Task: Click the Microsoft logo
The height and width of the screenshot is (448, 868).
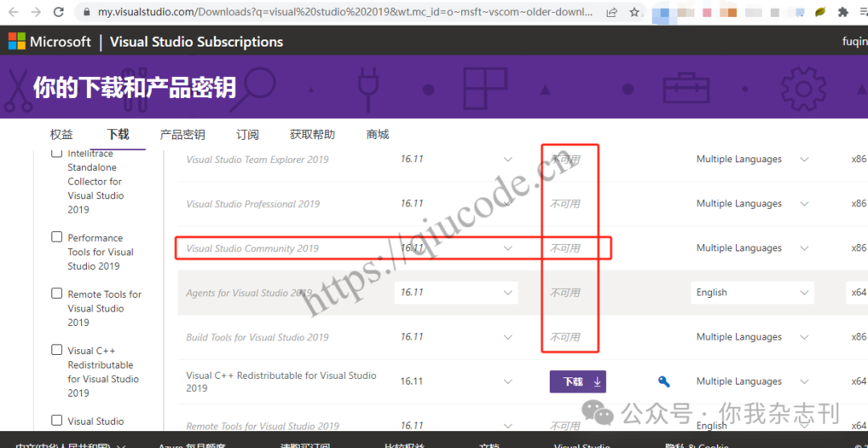Action: [x=49, y=42]
